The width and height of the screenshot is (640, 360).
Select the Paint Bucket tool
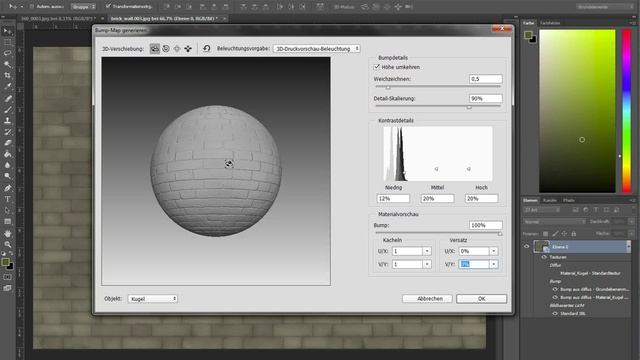click(7, 154)
